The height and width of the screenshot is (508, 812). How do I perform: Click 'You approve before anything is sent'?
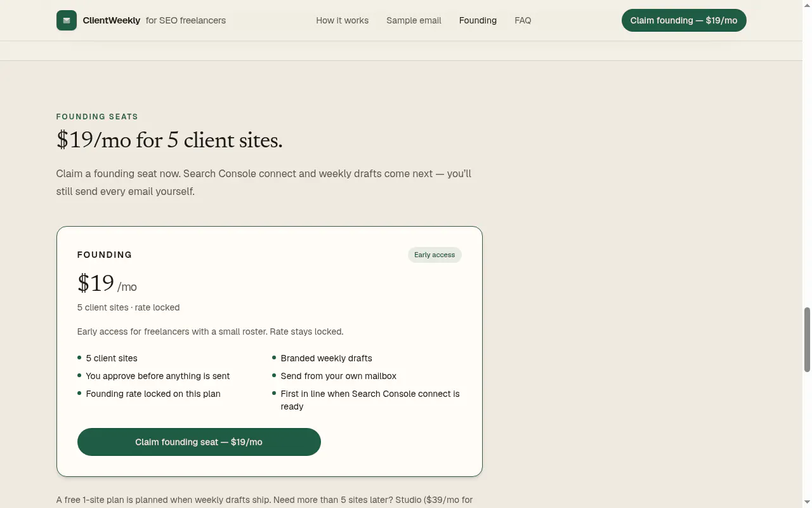[x=158, y=376]
